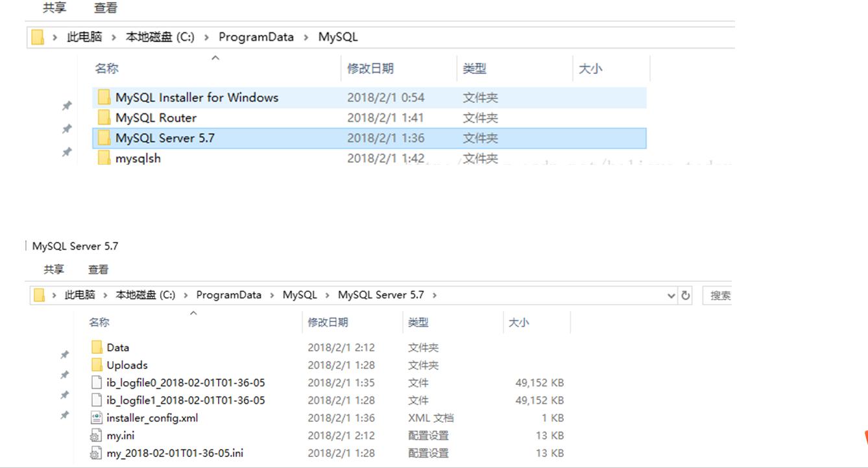This screenshot has width=868, height=468.
Task: Click the my.ini file name
Action: point(121,436)
